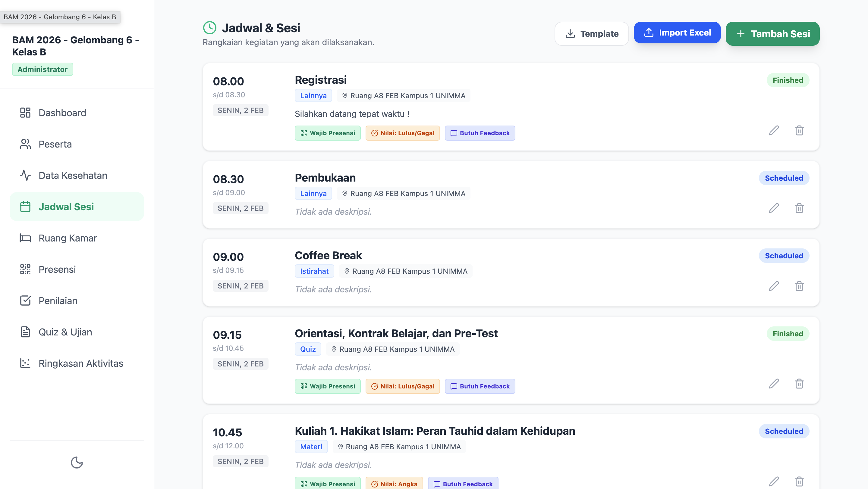Navigate to Presensi
This screenshot has height=489, width=868.
pyautogui.click(x=77, y=269)
